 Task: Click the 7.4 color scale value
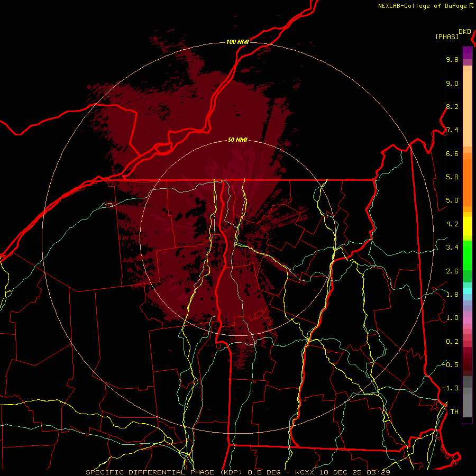(x=452, y=130)
